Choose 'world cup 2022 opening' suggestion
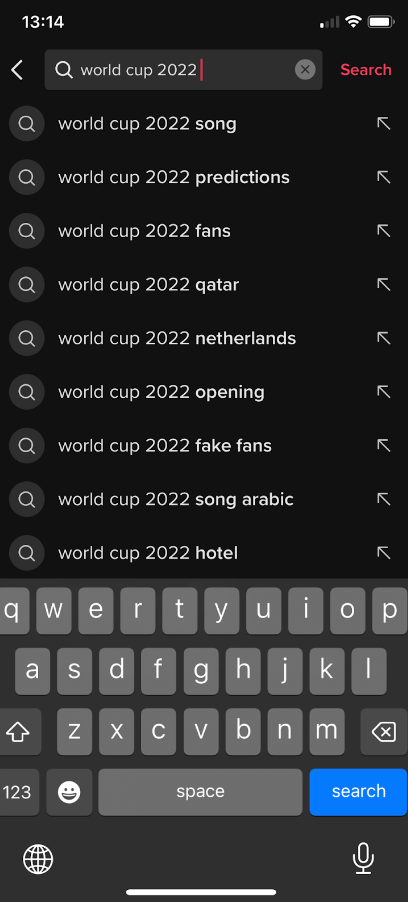 204,392
